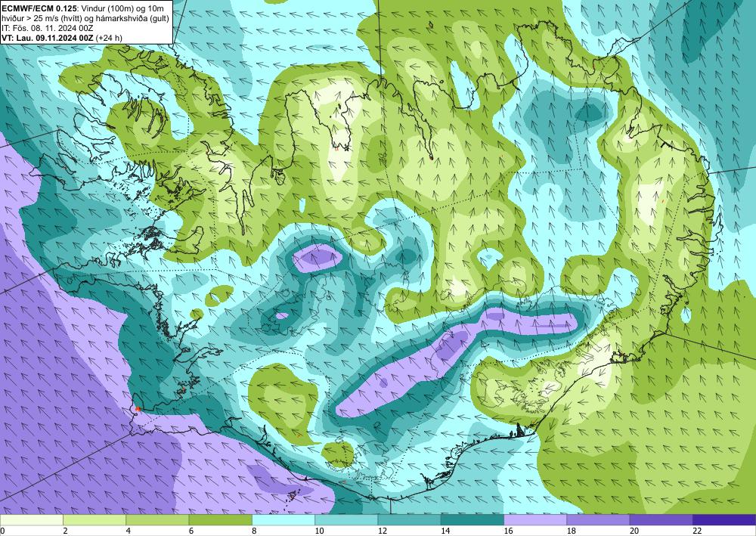Click the "VT: Lau. 09.11.2024 00Z" valid time line
The height and width of the screenshot is (536, 756).
tap(48, 38)
